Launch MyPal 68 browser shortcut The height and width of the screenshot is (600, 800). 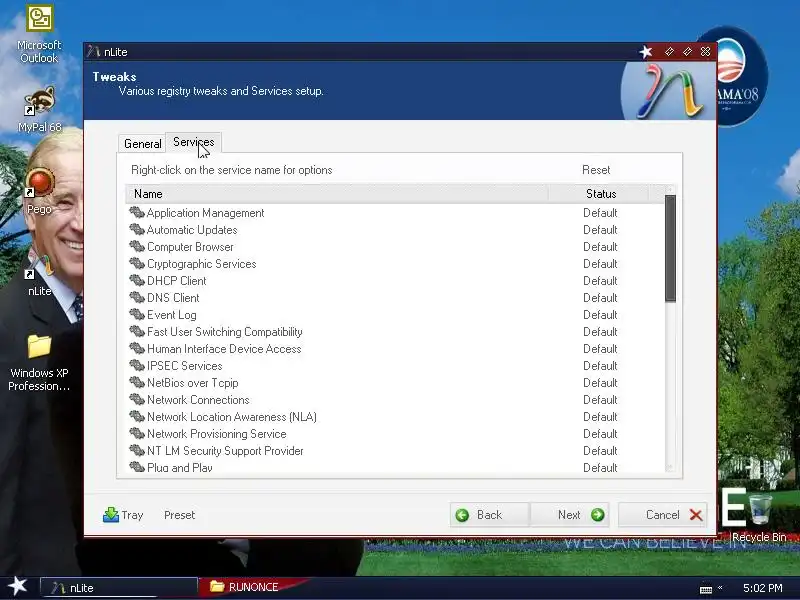(39, 110)
